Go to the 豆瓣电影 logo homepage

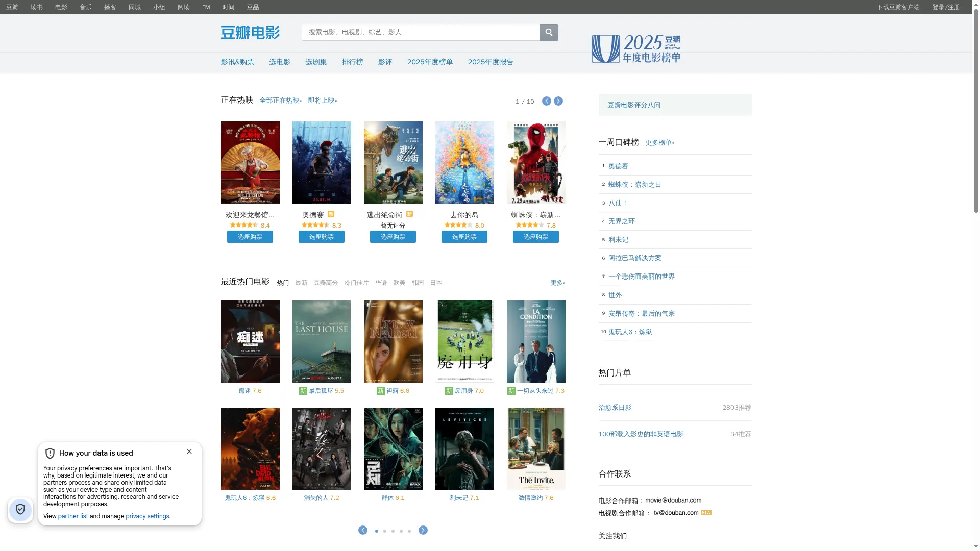pos(250,32)
